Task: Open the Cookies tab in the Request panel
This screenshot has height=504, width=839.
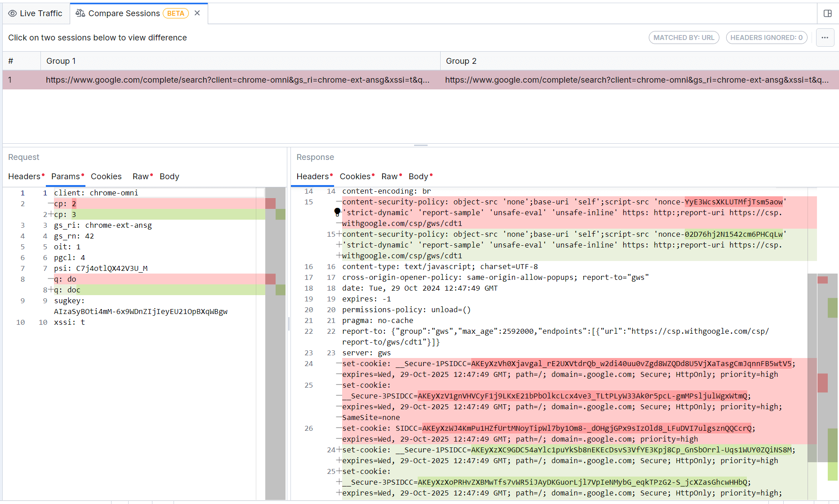Action: (106, 176)
